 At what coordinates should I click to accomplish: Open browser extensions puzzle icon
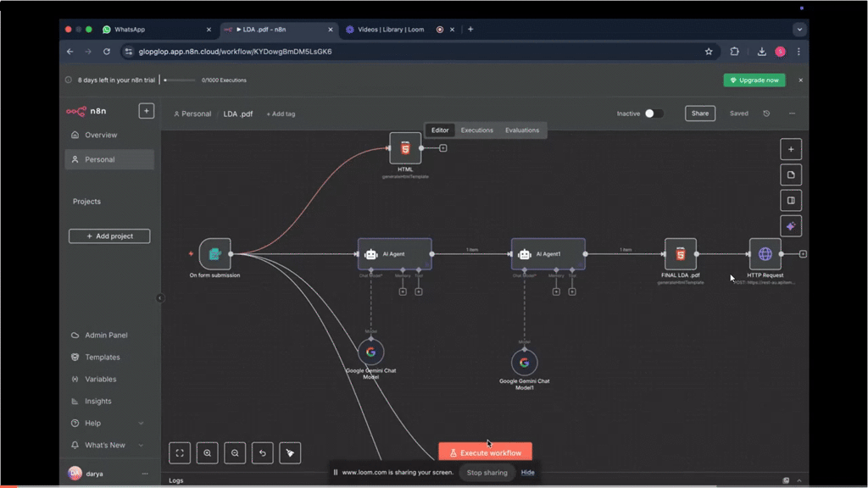735,52
